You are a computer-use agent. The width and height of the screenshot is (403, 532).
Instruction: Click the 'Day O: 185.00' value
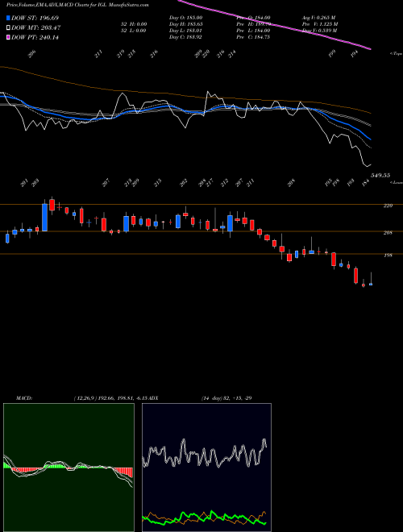pyautogui.click(x=185, y=18)
